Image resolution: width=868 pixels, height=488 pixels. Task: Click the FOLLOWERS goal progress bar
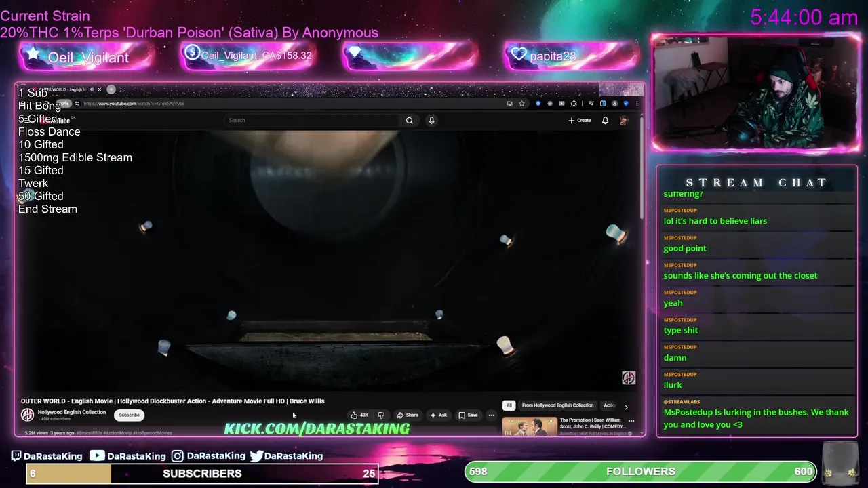[x=641, y=471]
